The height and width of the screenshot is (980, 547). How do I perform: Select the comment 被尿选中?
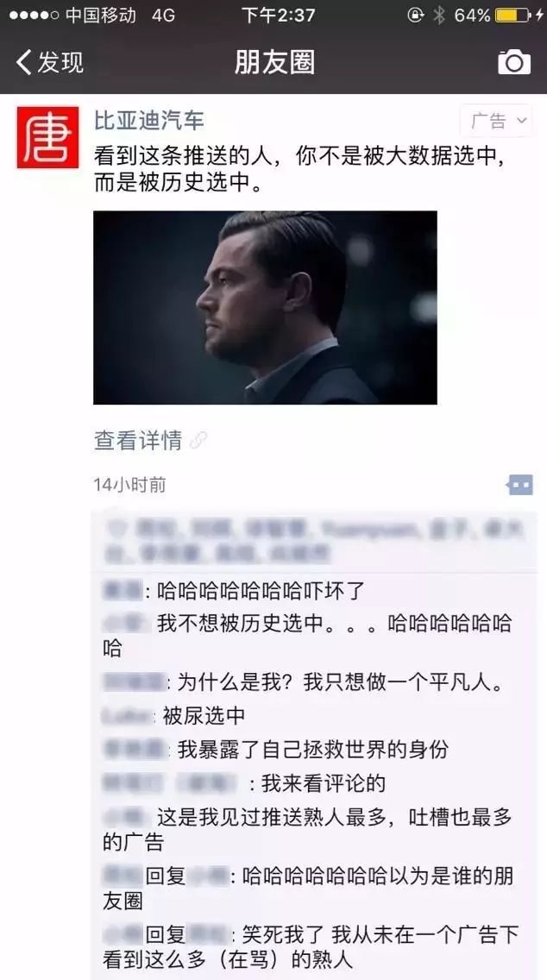(x=203, y=716)
